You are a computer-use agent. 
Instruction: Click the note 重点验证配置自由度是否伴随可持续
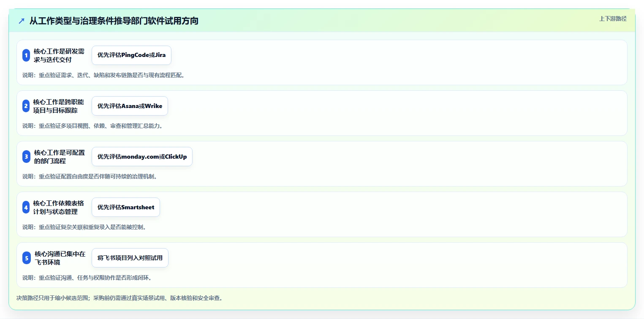tap(90, 176)
